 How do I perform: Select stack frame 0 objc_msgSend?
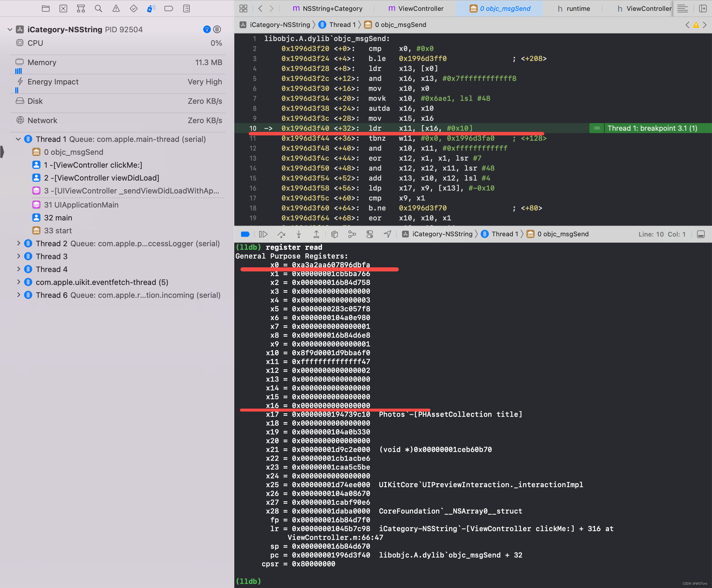(x=74, y=152)
